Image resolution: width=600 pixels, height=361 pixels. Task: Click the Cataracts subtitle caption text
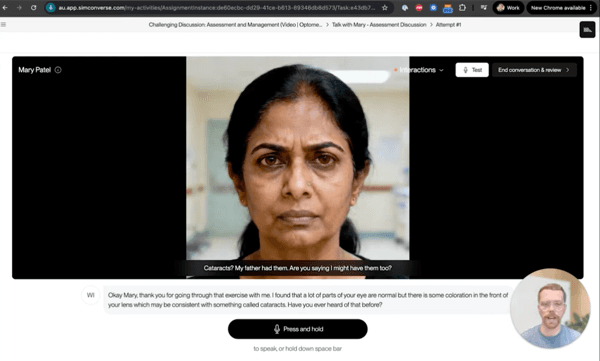tap(298, 268)
